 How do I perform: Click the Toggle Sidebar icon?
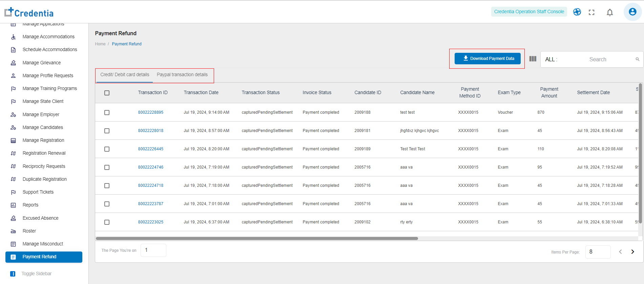click(13, 274)
